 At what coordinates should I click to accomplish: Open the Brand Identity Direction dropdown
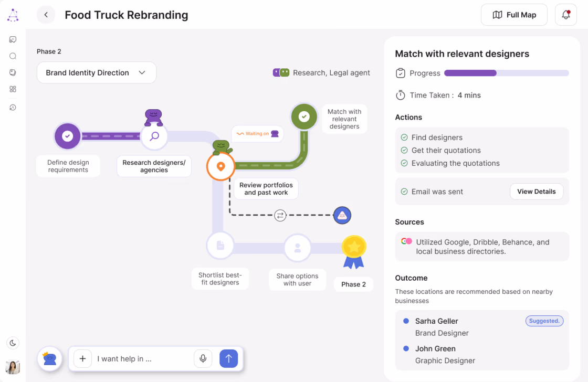click(96, 73)
